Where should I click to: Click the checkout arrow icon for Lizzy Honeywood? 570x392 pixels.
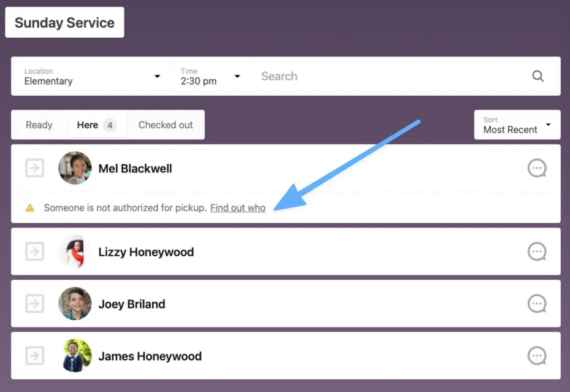35,252
